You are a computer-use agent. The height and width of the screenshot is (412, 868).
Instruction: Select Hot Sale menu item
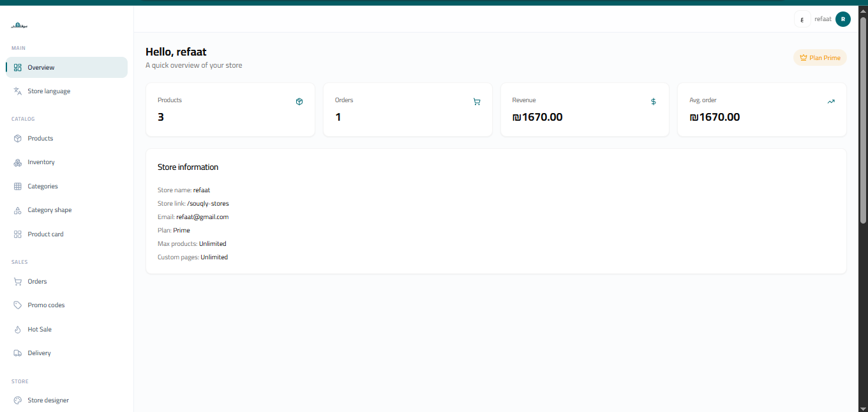(67, 330)
